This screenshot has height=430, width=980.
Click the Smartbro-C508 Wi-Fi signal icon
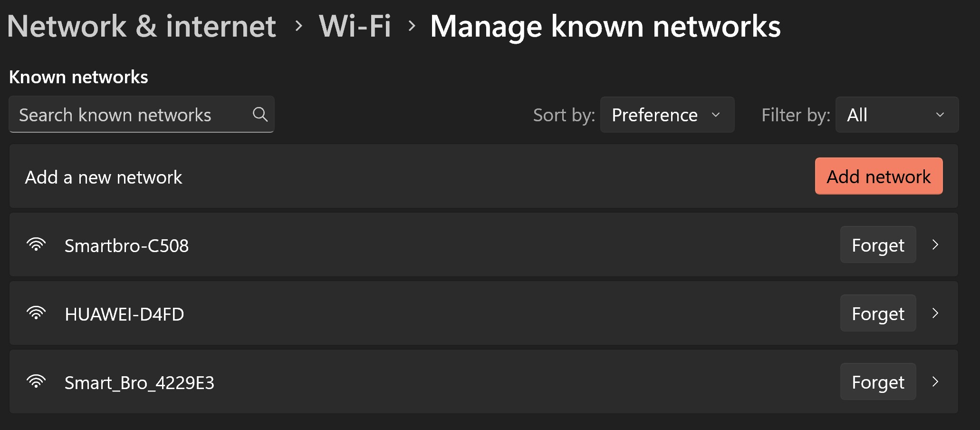click(x=36, y=244)
